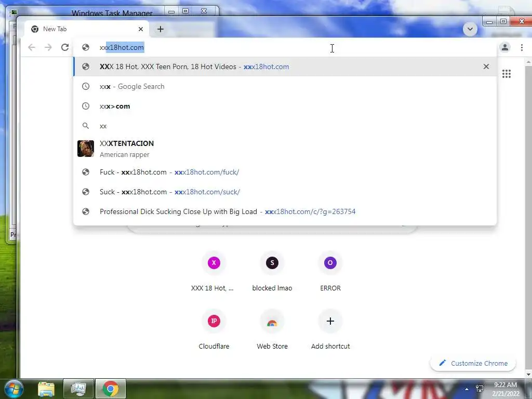Click the globe icon in the address bar
The height and width of the screenshot is (399, 532).
click(x=86, y=47)
